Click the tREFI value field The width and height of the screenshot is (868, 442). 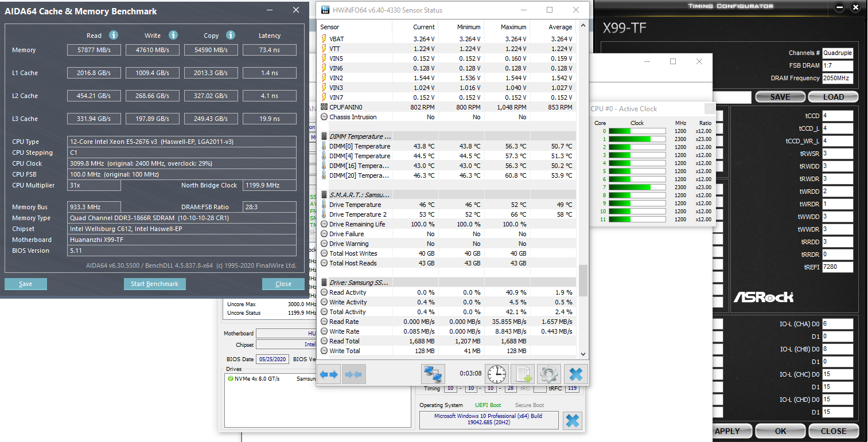[838, 267]
